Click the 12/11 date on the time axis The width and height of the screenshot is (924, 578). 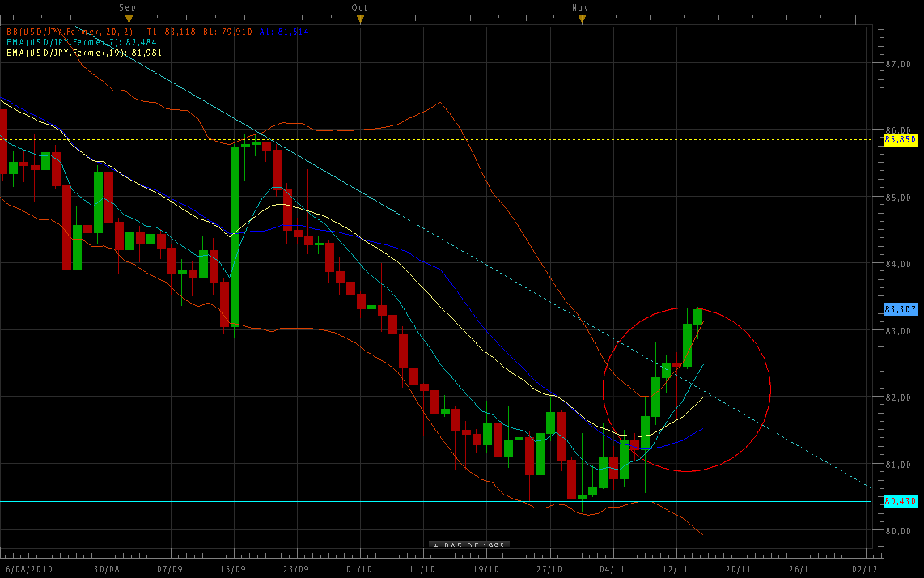[675, 569]
